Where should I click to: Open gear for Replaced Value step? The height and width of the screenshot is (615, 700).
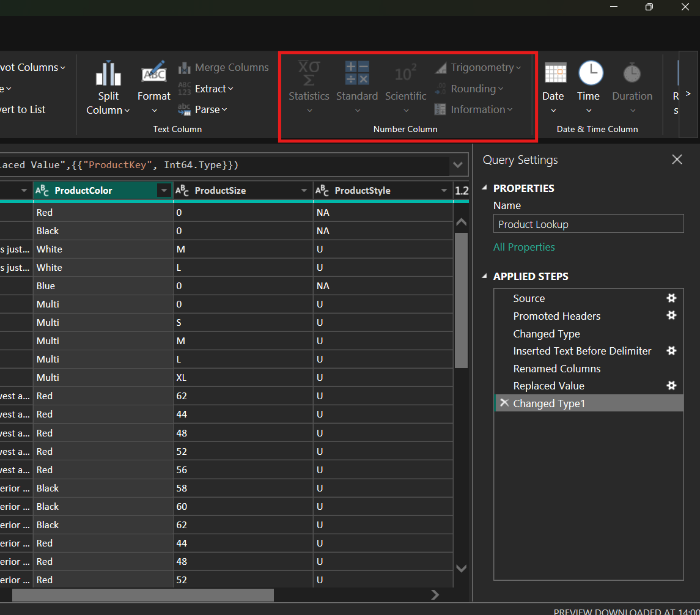coord(671,386)
